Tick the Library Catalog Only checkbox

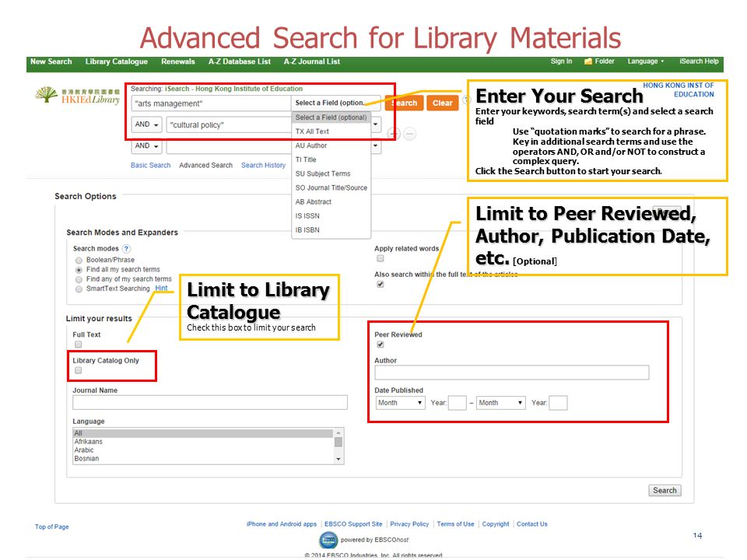coord(78,370)
